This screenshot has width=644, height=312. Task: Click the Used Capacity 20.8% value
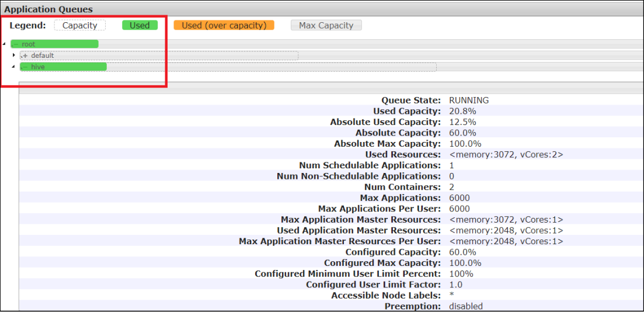(x=462, y=111)
